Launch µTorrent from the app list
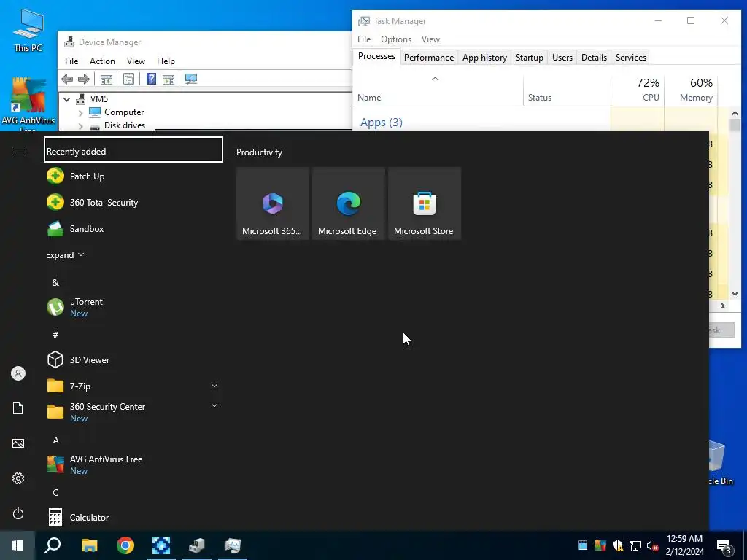747x560 pixels. coord(133,307)
